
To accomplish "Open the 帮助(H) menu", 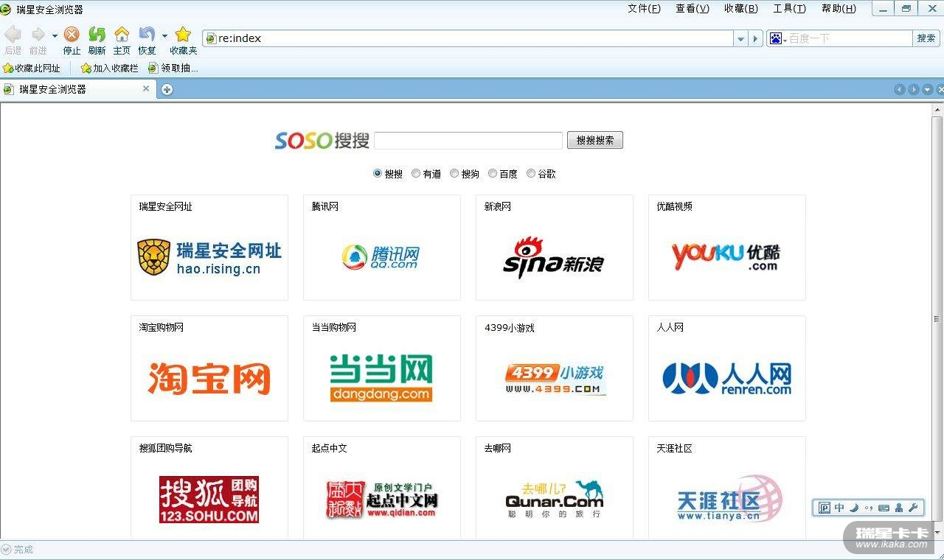I will click(839, 9).
